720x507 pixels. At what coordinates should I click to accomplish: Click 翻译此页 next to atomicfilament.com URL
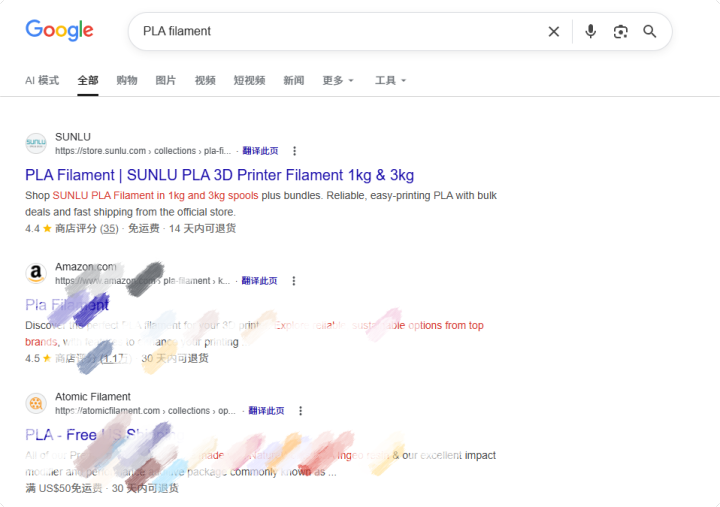[x=266, y=411]
